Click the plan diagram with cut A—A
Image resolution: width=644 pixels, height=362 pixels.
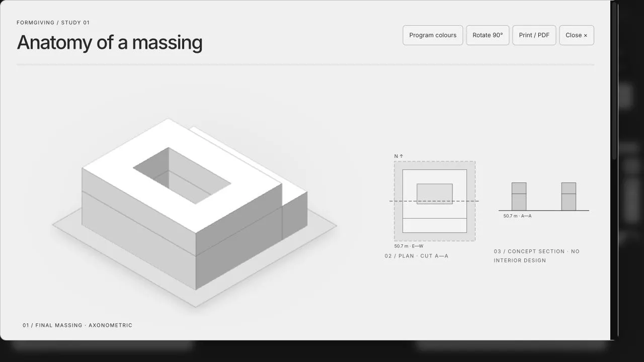[434, 201]
